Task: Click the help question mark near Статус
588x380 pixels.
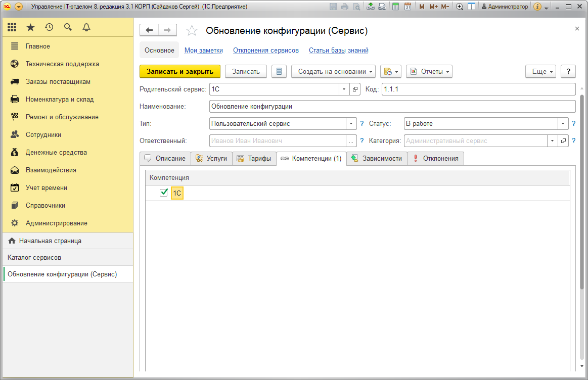Action: coord(573,123)
